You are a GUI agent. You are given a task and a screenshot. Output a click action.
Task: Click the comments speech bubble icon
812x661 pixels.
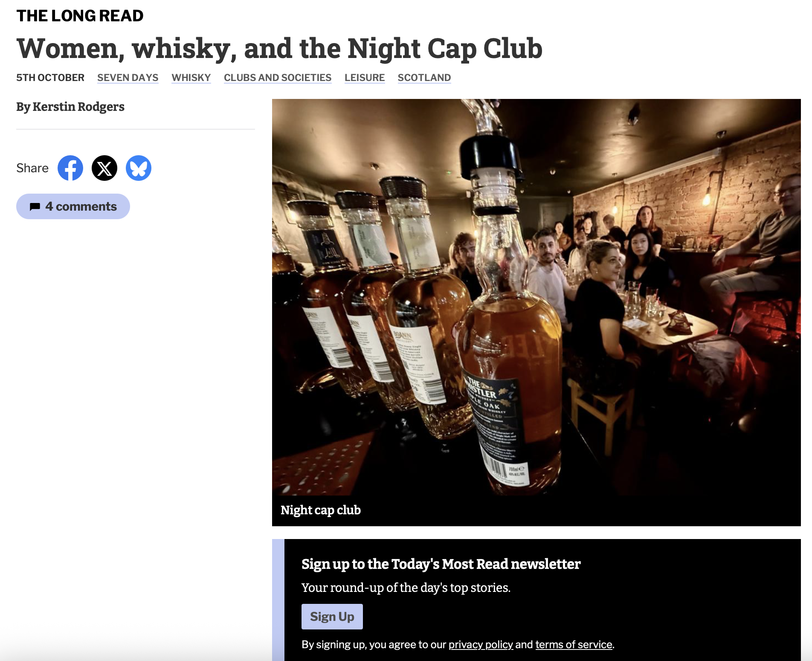pos(35,207)
